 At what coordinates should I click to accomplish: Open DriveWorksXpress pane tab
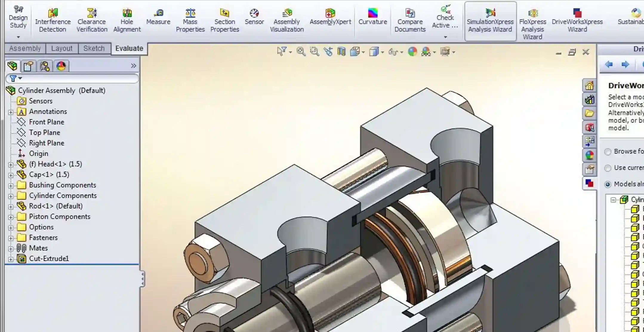(x=589, y=183)
